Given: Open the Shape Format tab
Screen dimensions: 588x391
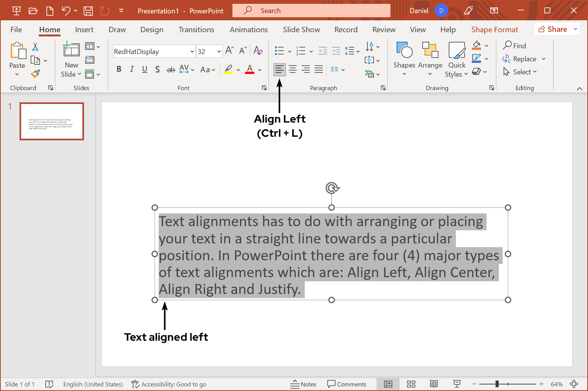Looking at the screenshot, I should pos(494,30).
